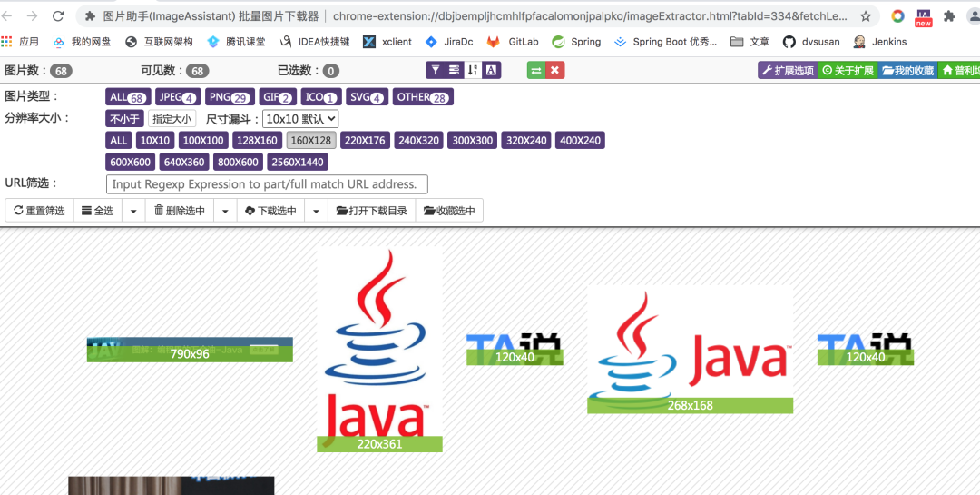The width and height of the screenshot is (980, 495).
Task: Open 关于扩展 about page
Action: [x=848, y=70]
